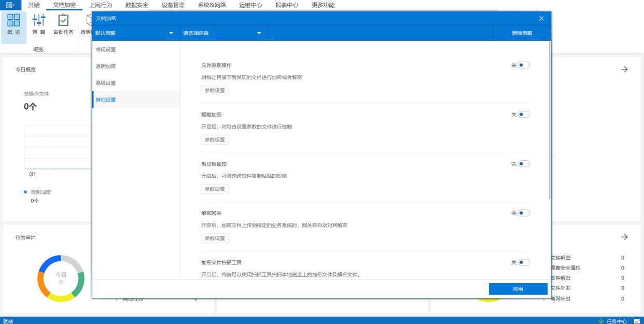
Task: Open the 策略 policy sliders icon
Action: [x=39, y=21]
